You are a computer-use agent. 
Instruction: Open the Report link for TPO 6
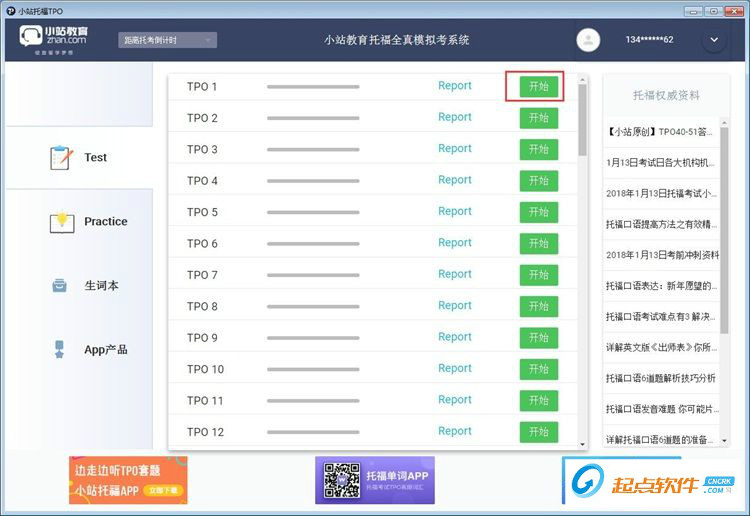[455, 243]
